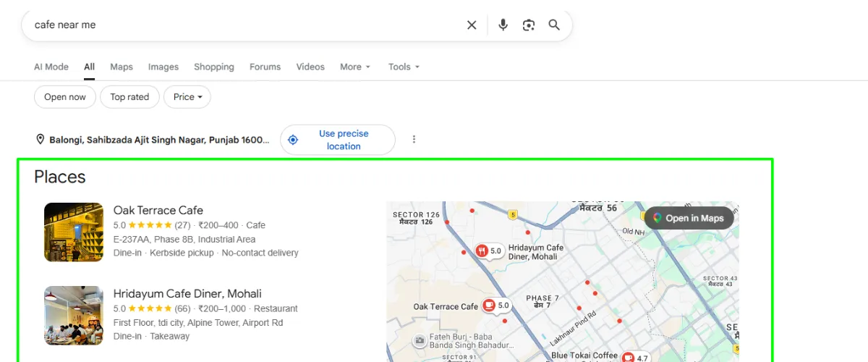Click the Fateh Burj landmark icon on map

tap(420, 340)
